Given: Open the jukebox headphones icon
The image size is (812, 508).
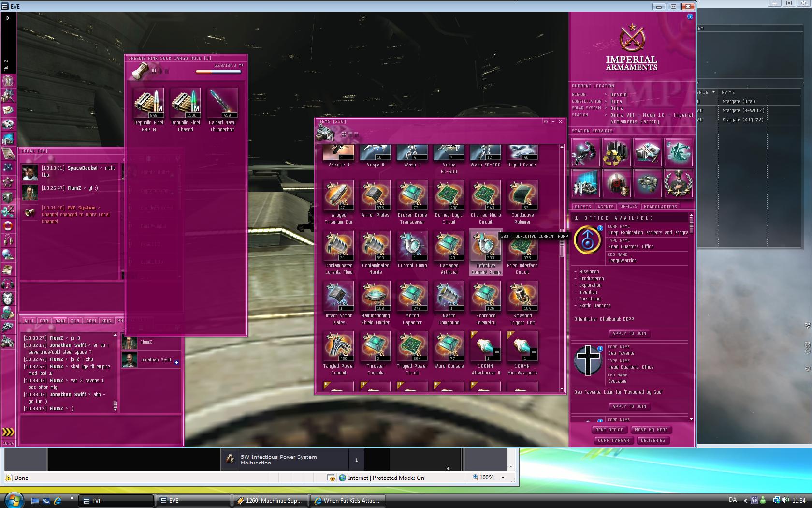Looking at the screenshot, I should [x=8, y=284].
